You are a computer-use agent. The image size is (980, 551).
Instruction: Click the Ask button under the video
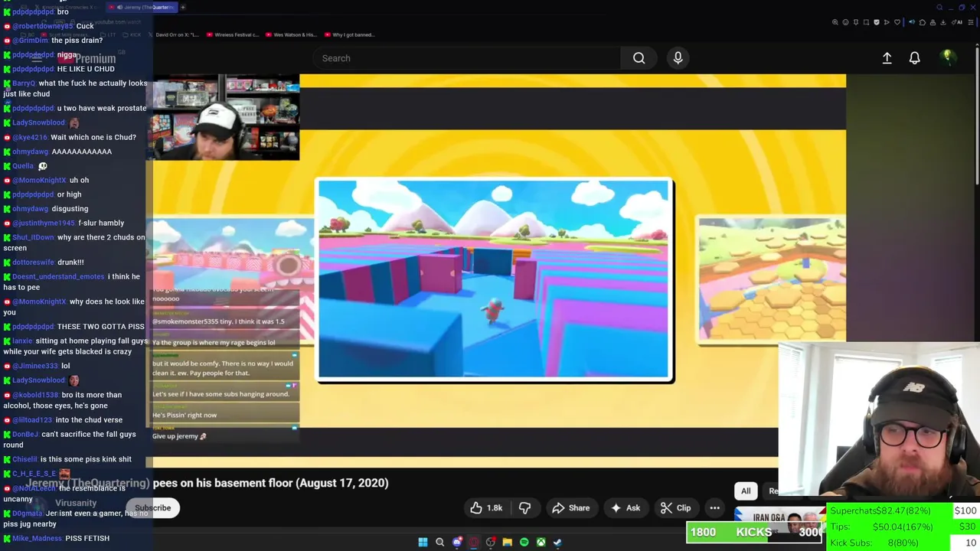(x=625, y=507)
